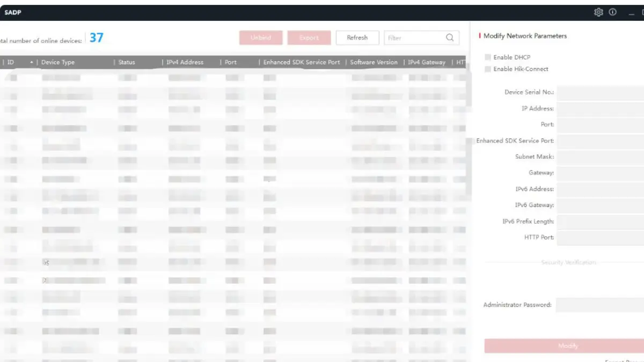Viewport: 644px width, 362px height.
Task: Click the IPv6 Address field
Action: (600, 189)
